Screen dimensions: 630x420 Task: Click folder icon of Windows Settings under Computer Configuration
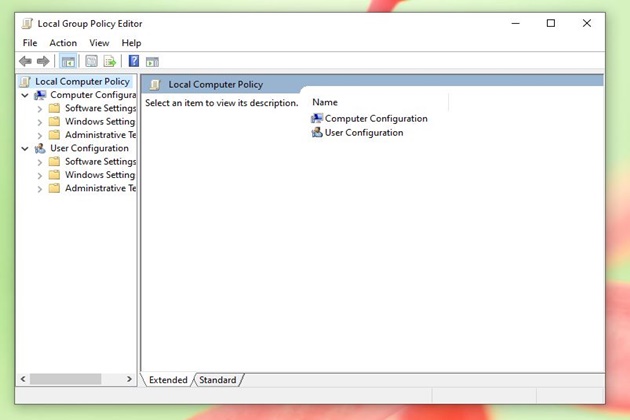point(54,121)
